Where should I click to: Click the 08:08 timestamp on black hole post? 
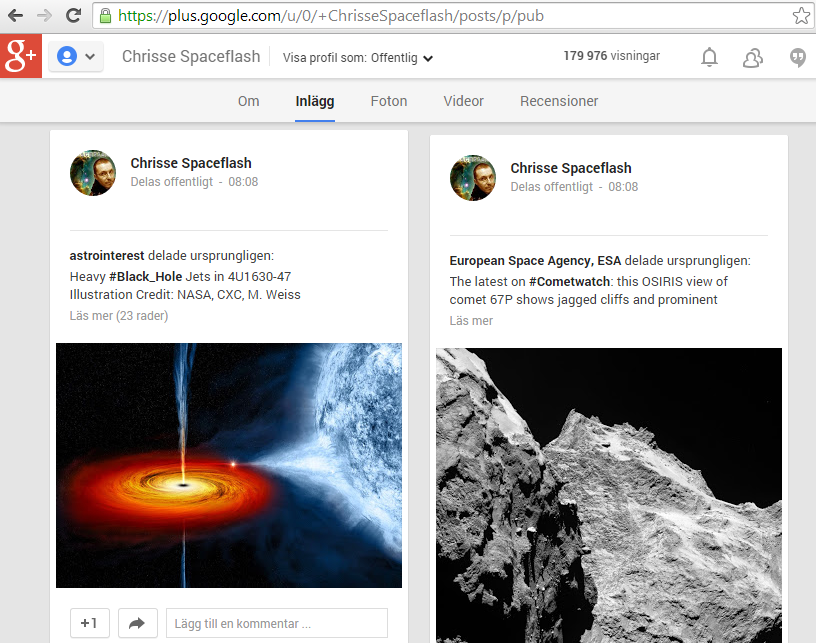243,182
